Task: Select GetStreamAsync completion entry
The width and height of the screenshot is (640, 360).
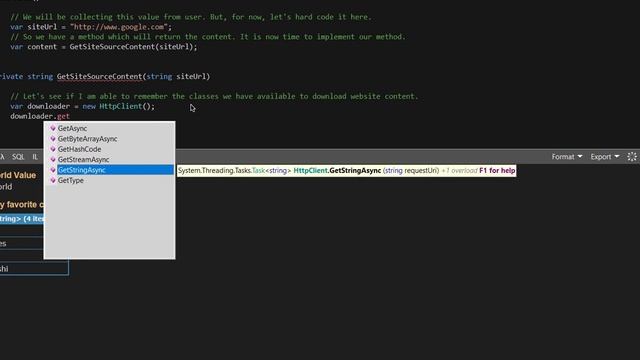Action: pos(83,160)
